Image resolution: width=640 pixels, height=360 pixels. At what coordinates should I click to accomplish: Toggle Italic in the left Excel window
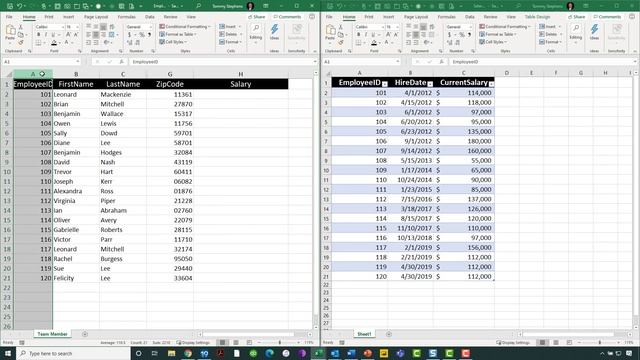click(x=46, y=35)
